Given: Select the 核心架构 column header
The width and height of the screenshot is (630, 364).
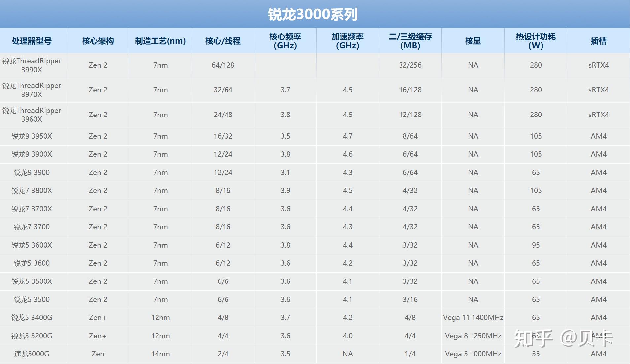Looking at the screenshot, I should [x=98, y=41].
